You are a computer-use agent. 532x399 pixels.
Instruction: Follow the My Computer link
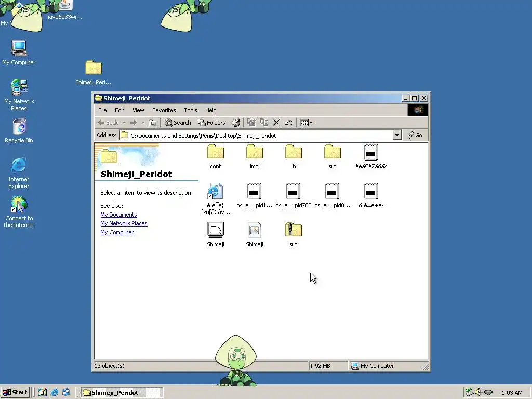(117, 232)
